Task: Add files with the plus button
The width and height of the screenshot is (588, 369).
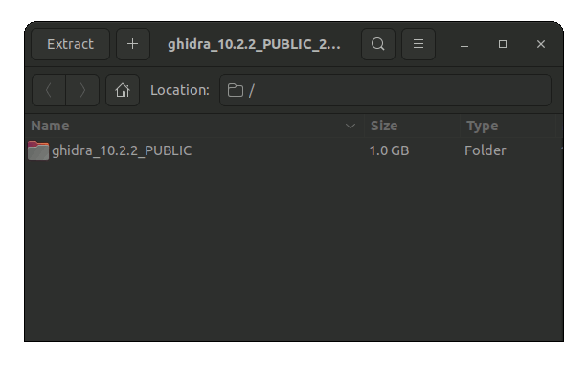Action: [133, 44]
